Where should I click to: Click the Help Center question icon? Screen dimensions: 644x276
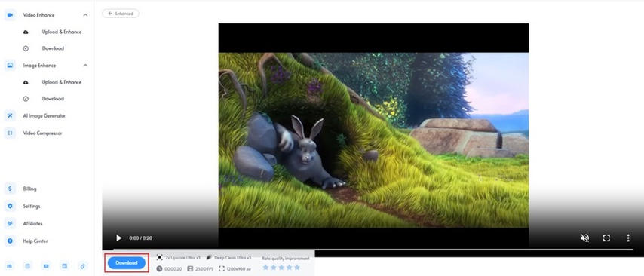coord(10,241)
